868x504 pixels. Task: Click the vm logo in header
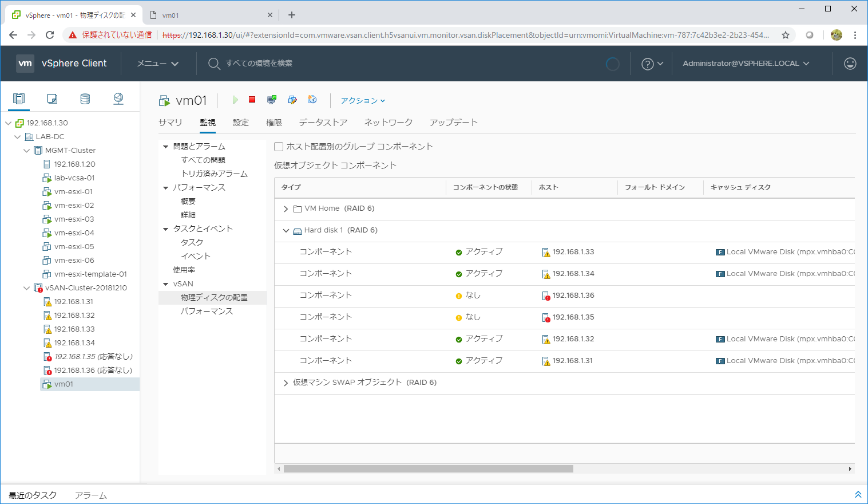[25, 63]
